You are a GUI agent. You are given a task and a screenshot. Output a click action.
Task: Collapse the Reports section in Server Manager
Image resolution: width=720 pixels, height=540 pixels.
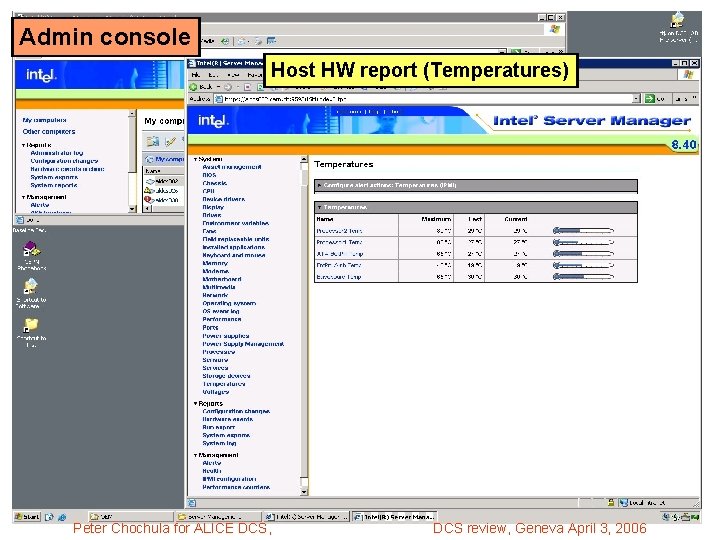pos(196,403)
